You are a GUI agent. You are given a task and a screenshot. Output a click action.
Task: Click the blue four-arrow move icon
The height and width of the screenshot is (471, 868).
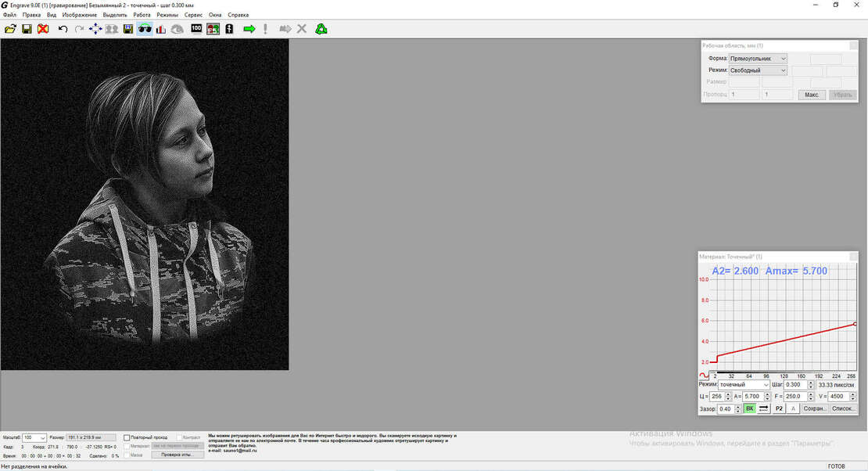pyautogui.click(x=95, y=29)
